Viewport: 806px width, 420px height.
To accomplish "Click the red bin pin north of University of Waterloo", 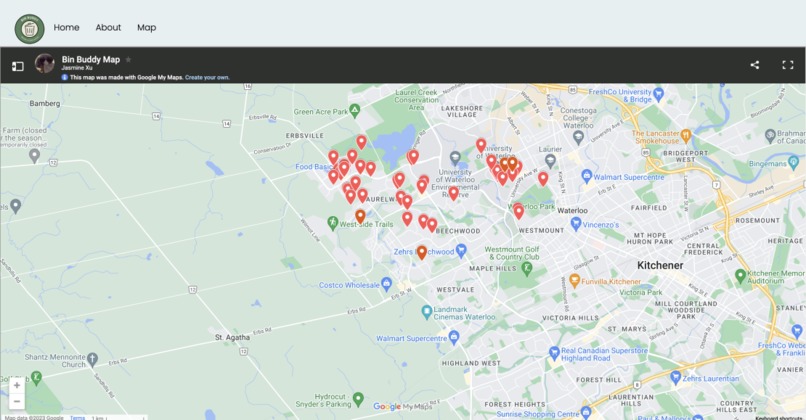I will pyautogui.click(x=481, y=145).
